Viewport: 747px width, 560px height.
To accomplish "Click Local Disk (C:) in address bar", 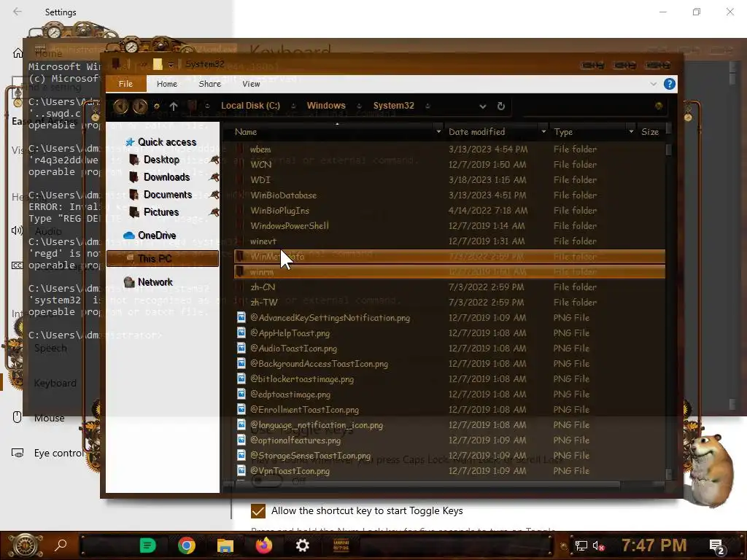I will 251,106.
